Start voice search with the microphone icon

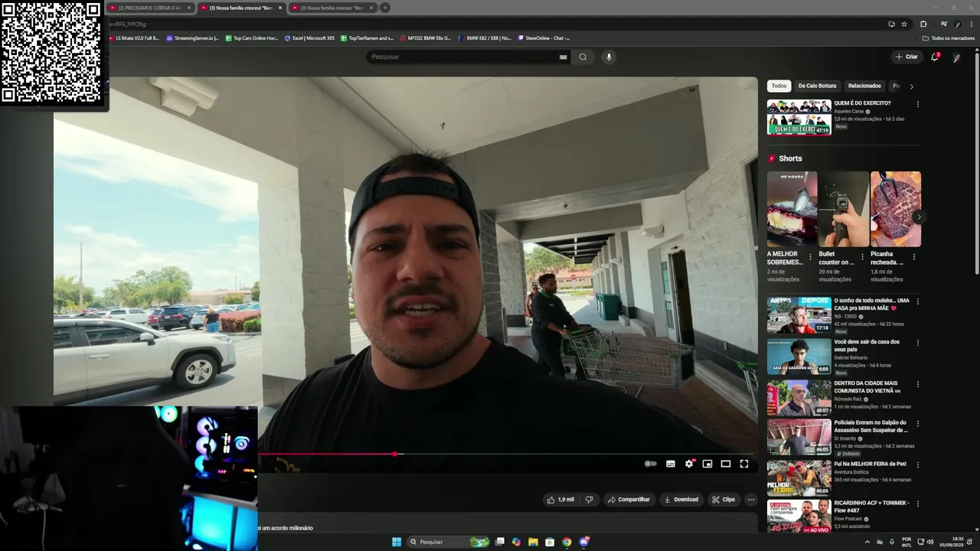pyautogui.click(x=609, y=57)
